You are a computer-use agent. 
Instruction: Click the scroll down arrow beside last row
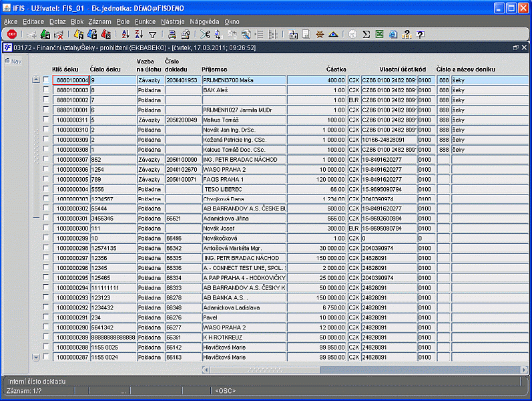tap(36, 358)
